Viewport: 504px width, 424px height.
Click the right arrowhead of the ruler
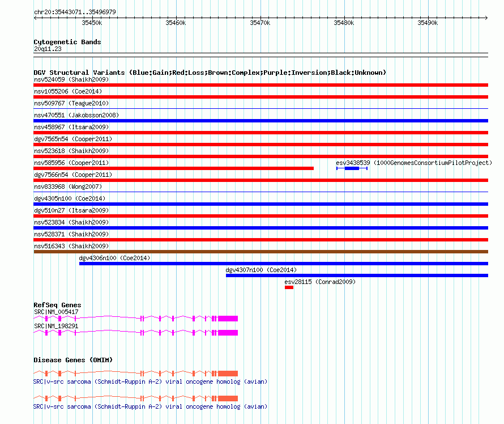pos(486,18)
